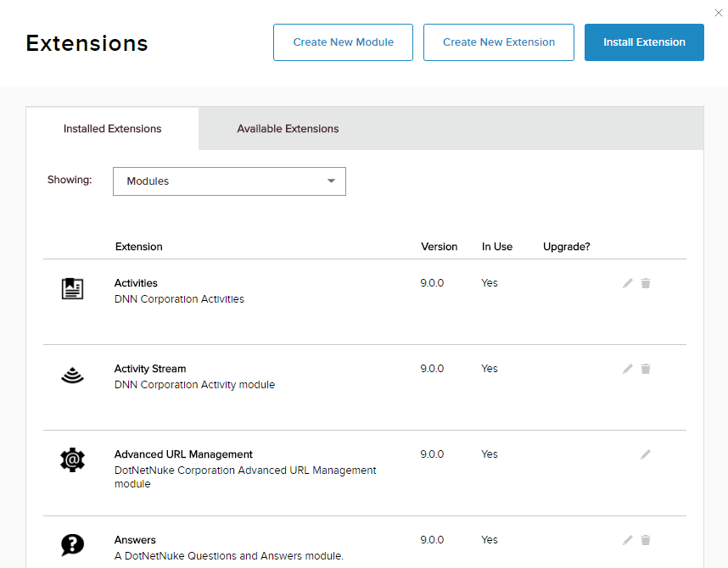The height and width of the screenshot is (568, 728).
Task: Click the Extension column header
Action: 139,247
